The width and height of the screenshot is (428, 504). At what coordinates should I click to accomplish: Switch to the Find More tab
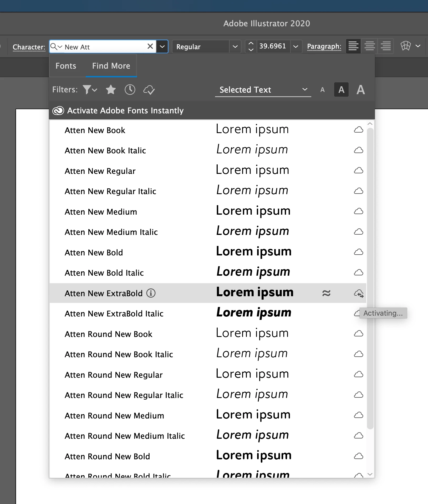point(111,66)
